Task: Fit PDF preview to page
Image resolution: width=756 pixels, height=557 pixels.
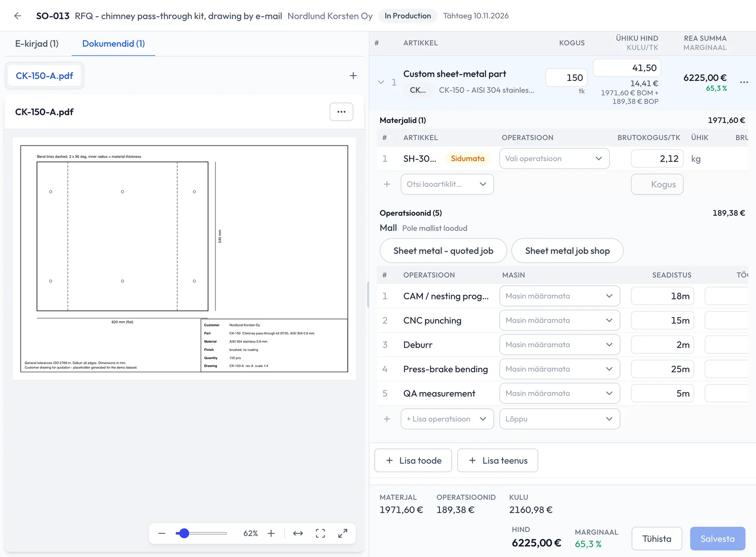Action: [x=320, y=533]
